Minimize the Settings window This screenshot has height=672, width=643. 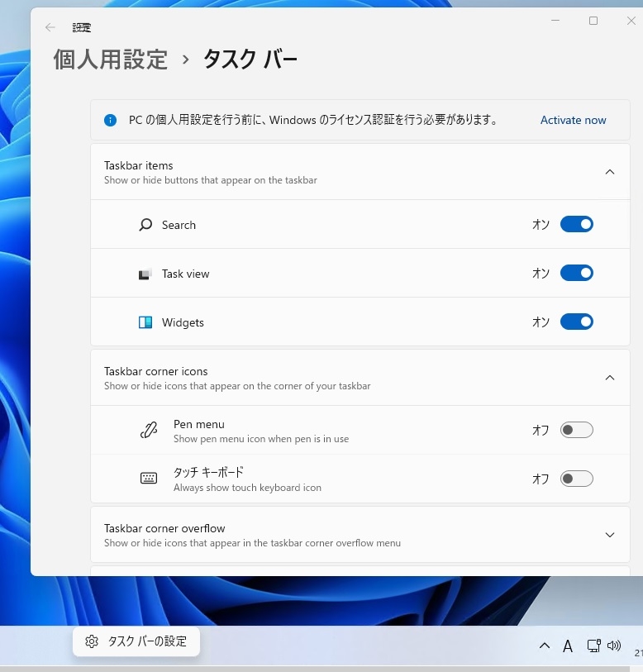click(x=555, y=21)
